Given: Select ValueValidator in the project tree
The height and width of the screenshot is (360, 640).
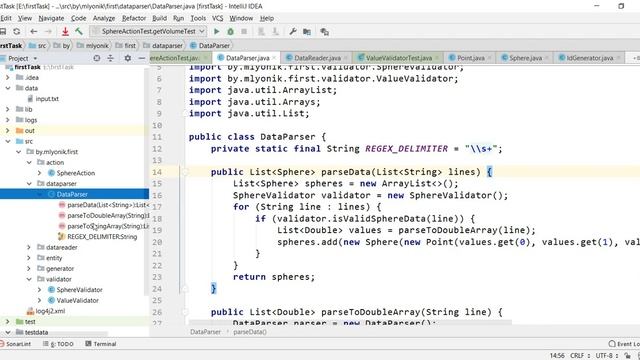Looking at the screenshot, I should [x=78, y=300].
